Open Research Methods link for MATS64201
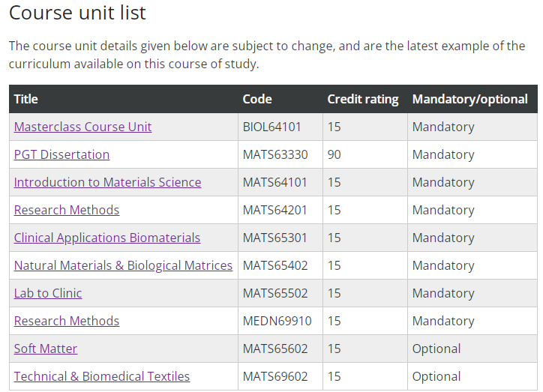The height and width of the screenshot is (392, 543). click(x=67, y=210)
